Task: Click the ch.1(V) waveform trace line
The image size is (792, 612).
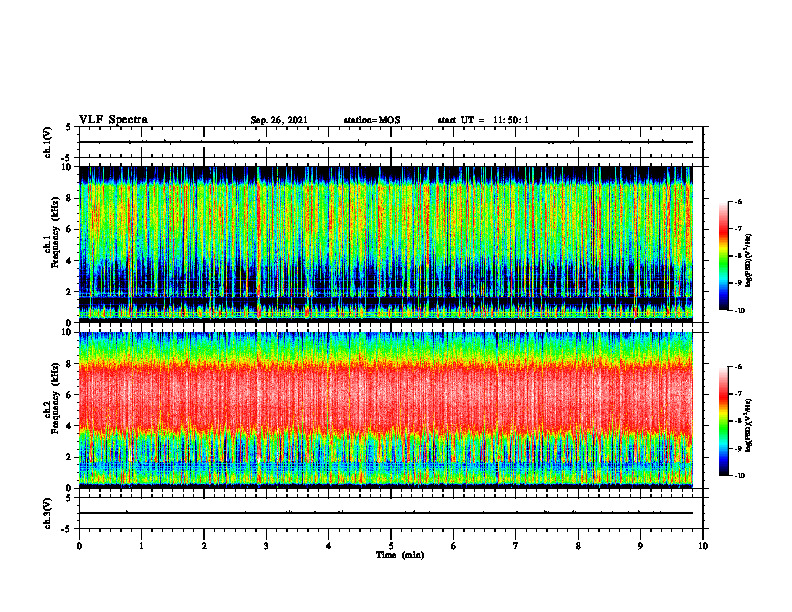Action: 386,142
